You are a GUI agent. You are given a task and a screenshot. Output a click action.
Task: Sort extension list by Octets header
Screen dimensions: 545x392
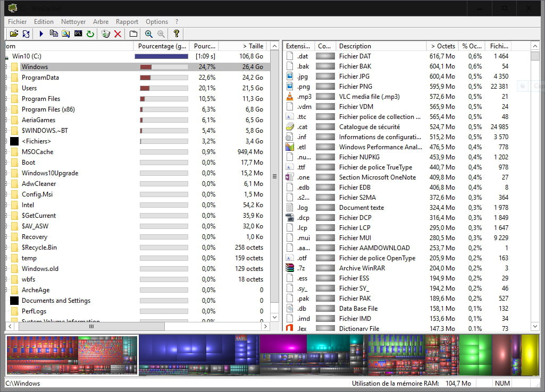click(x=442, y=46)
